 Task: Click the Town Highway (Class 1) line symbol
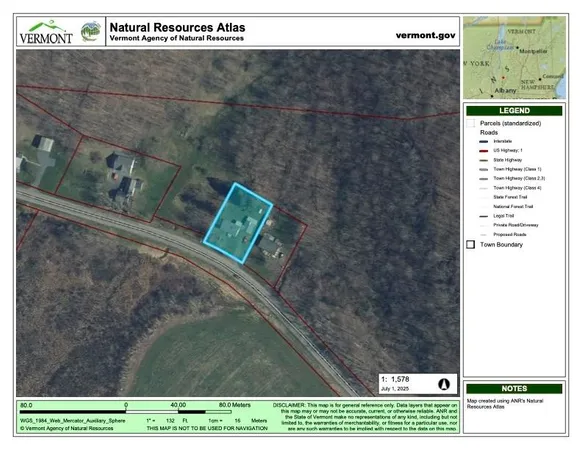(483, 170)
